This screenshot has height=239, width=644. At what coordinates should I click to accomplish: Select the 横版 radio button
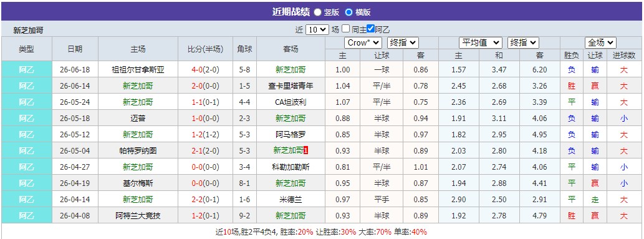(348, 12)
